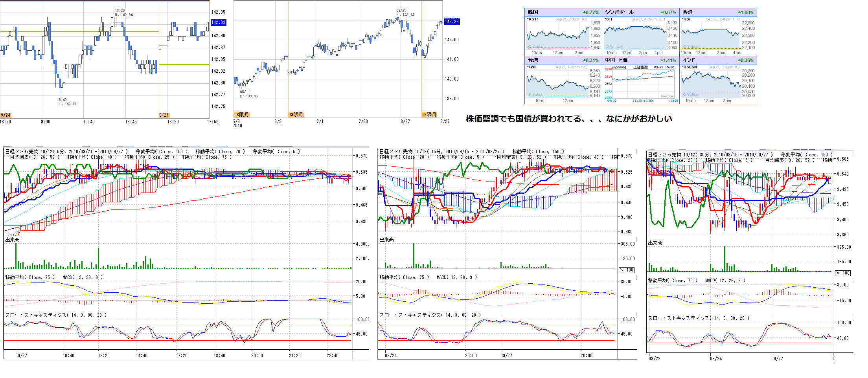Select the 06限月 contract marker
The height and width of the screenshot is (378, 868).
(241, 115)
